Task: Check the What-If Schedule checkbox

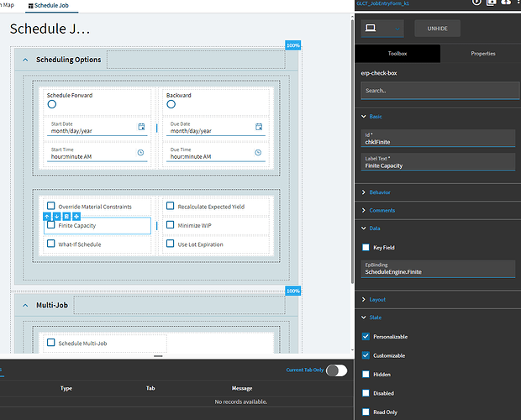Action: click(50, 244)
